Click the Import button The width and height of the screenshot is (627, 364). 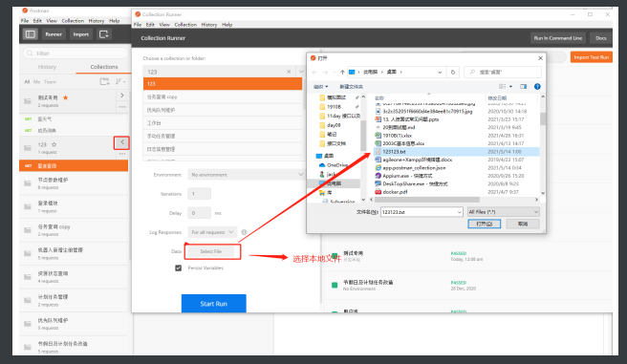[x=81, y=34]
